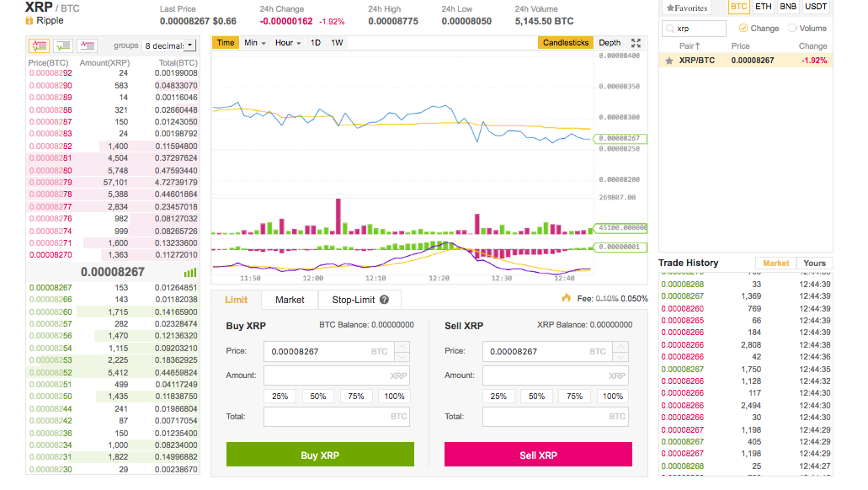Set buy amount to 25%
This screenshot has height=490, width=868.
(x=280, y=396)
